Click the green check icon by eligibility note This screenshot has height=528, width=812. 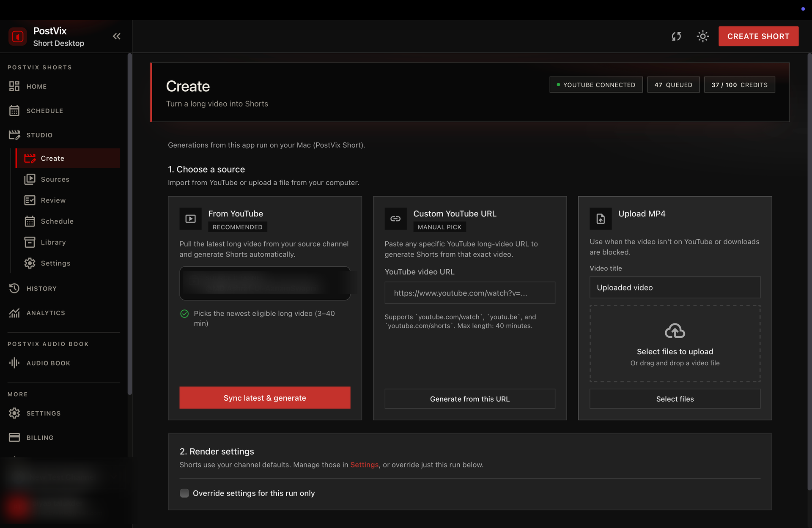click(x=184, y=314)
